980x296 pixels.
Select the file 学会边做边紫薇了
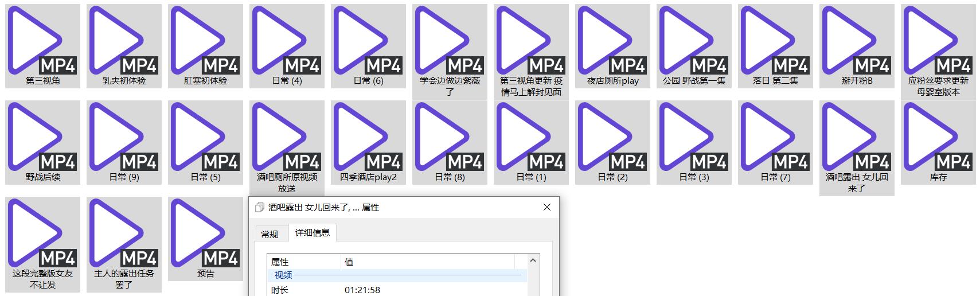(450, 52)
